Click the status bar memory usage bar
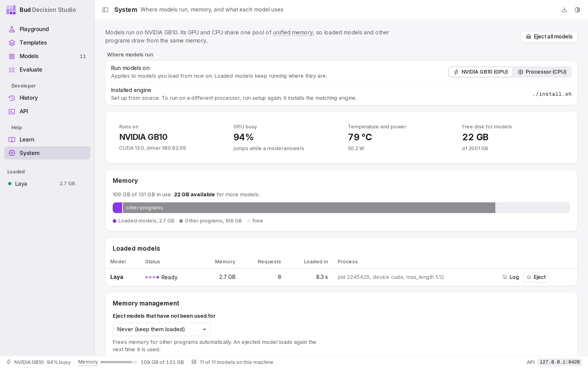588x368 pixels. point(119,362)
